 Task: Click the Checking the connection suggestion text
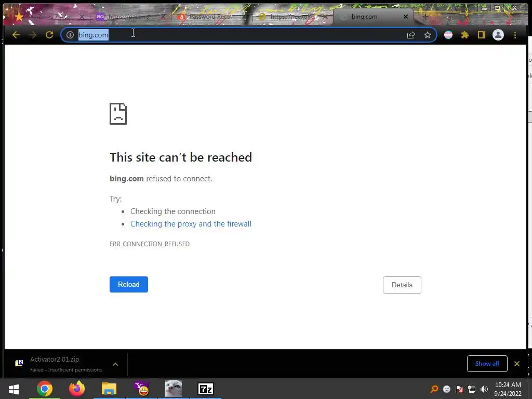point(172,211)
